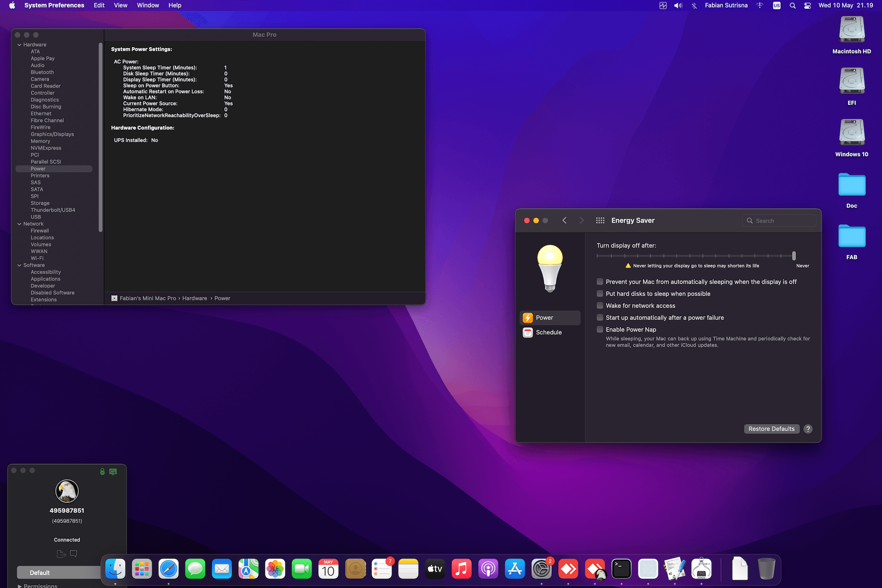The height and width of the screenshot is (588, 882).
Task: Open EFI drive on desktop
Action: (x=852, y=87)
